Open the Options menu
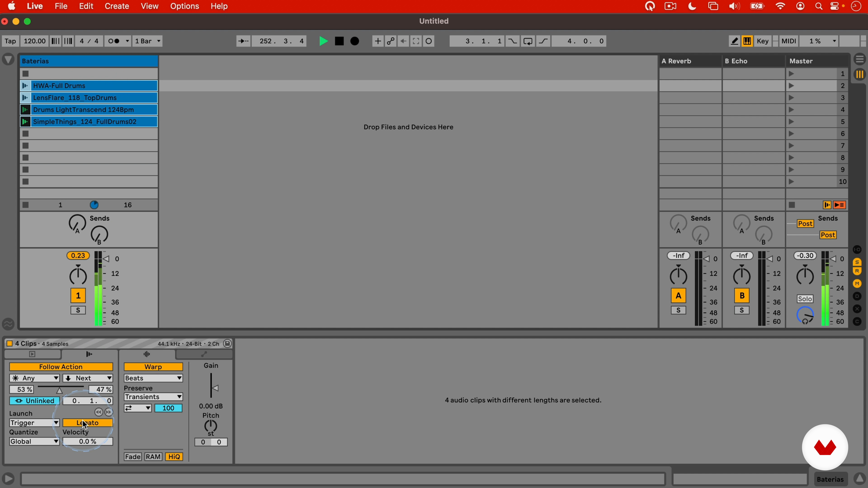 (185, 6)
